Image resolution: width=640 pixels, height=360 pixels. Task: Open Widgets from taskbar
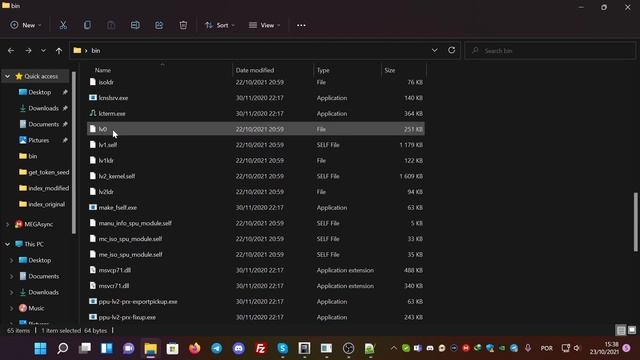107,349
